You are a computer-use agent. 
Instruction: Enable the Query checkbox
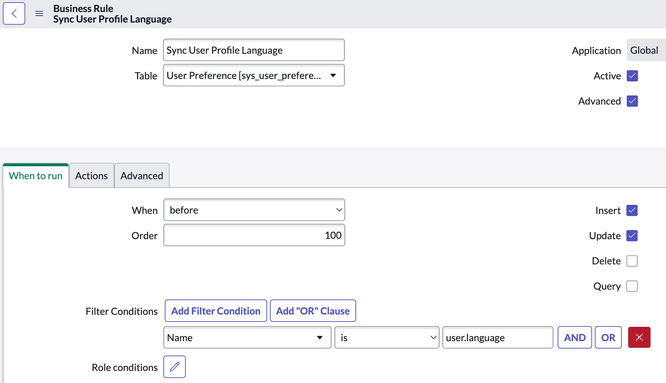632,286
